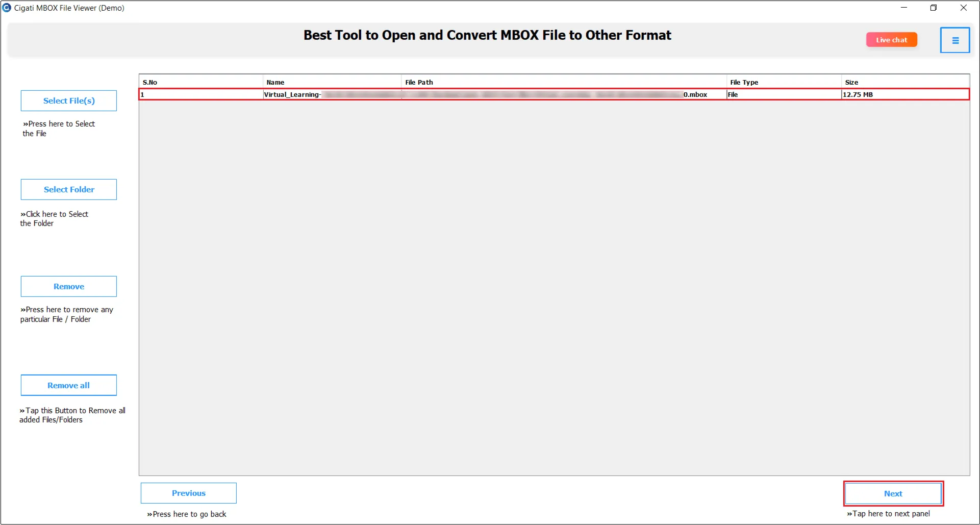
Task: Minimize the Cigati MBOX File Viewer window
Action: [x=904, y=8]
